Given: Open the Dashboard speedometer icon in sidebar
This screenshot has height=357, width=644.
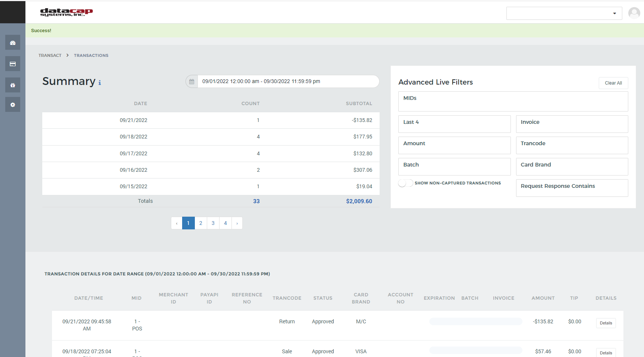Looking at the screenshot, I should [x=12, y=42].
